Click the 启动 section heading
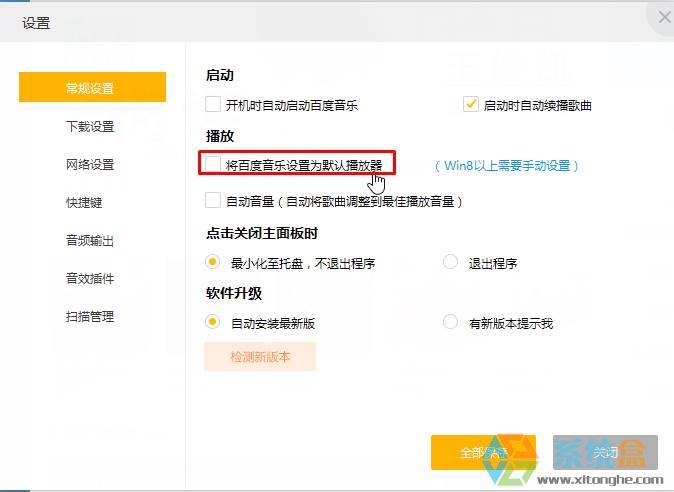 click(220, 75)
